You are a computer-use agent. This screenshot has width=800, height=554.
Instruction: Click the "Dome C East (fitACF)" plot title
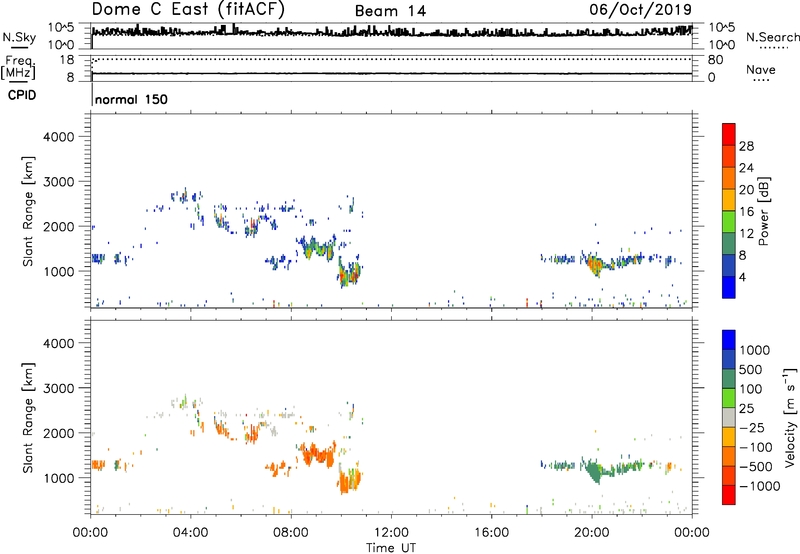[x=188, y=10]
